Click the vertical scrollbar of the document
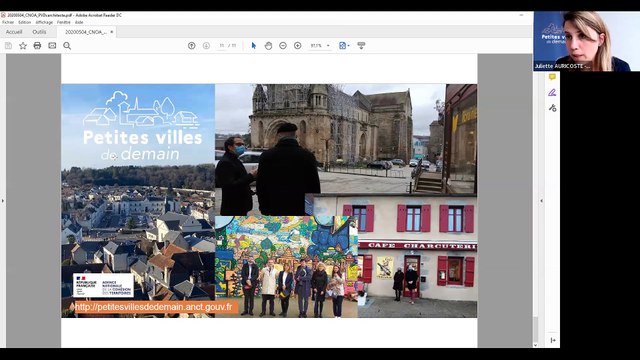Screen dimensions: 640x360 coord(535,328)
